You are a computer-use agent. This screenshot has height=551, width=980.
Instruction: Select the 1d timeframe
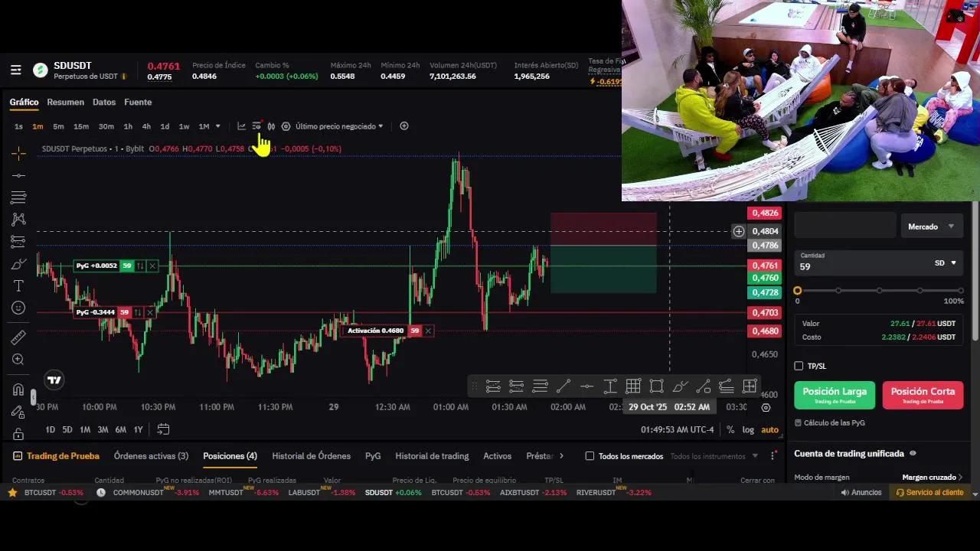165,126
